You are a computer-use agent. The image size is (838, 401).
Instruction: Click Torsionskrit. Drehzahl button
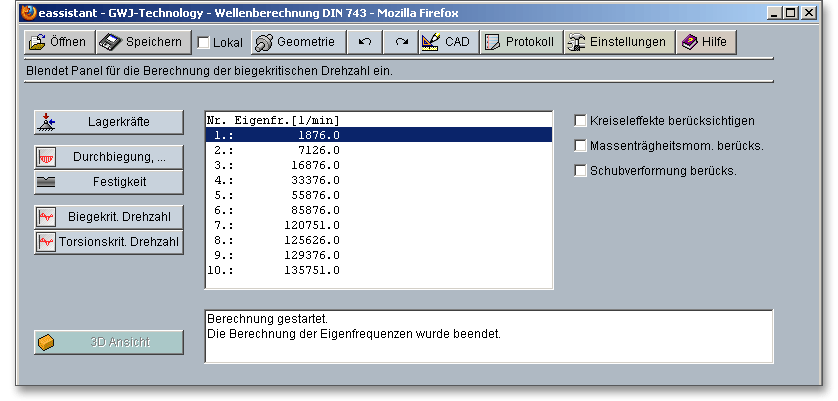[x=109, y=241]
